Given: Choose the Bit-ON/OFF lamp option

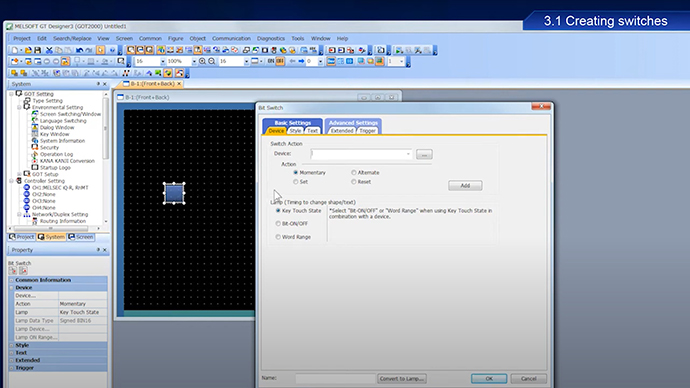Looking at the screenshot, I should 278,223.
